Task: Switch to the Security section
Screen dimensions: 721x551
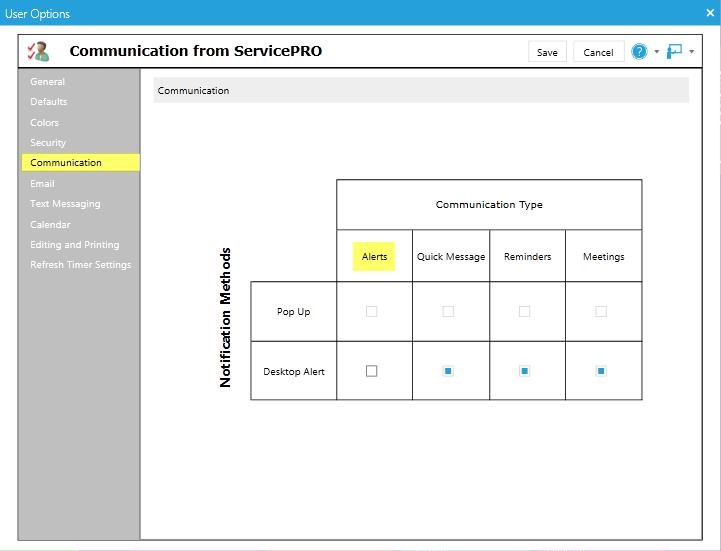Action: point(48,143)
